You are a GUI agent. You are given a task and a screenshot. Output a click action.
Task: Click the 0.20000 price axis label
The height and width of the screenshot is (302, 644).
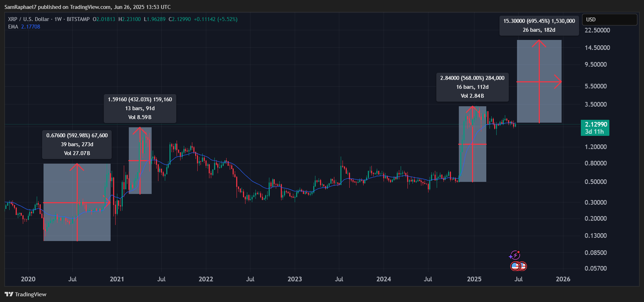(x=596, y=219)
